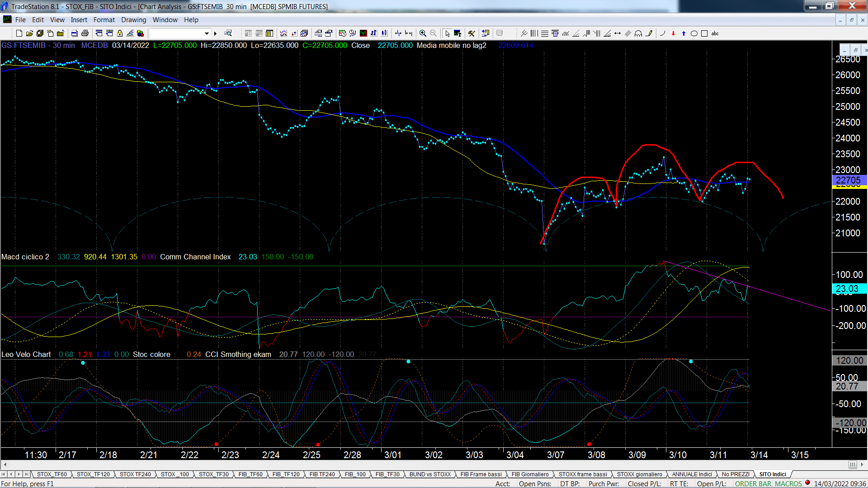Click the printer icon
Image resolution: width=868 pixels, height=488 pixels.
pyautogui.click(x=85, y=33)
